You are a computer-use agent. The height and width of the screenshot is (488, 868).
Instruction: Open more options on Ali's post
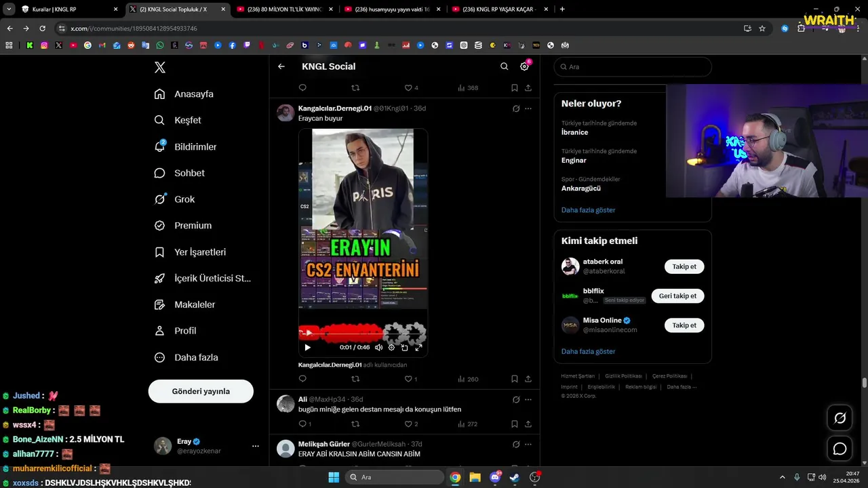coord(528,400)
